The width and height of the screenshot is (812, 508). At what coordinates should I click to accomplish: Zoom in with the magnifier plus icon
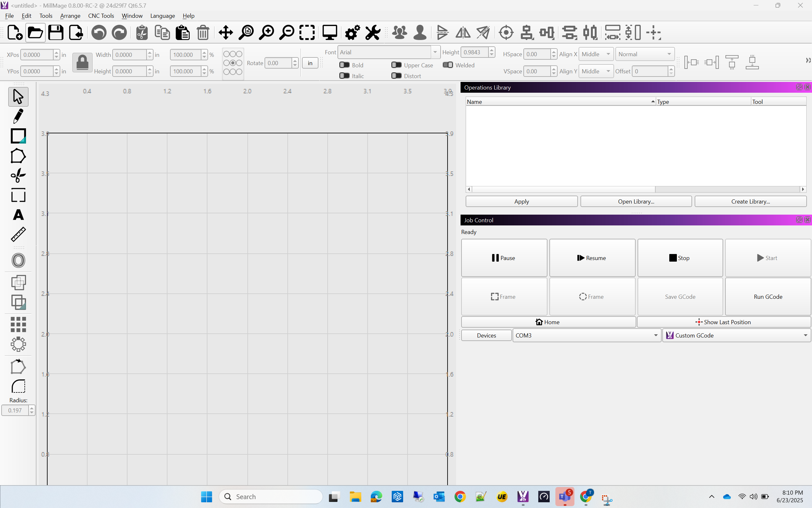266,33
